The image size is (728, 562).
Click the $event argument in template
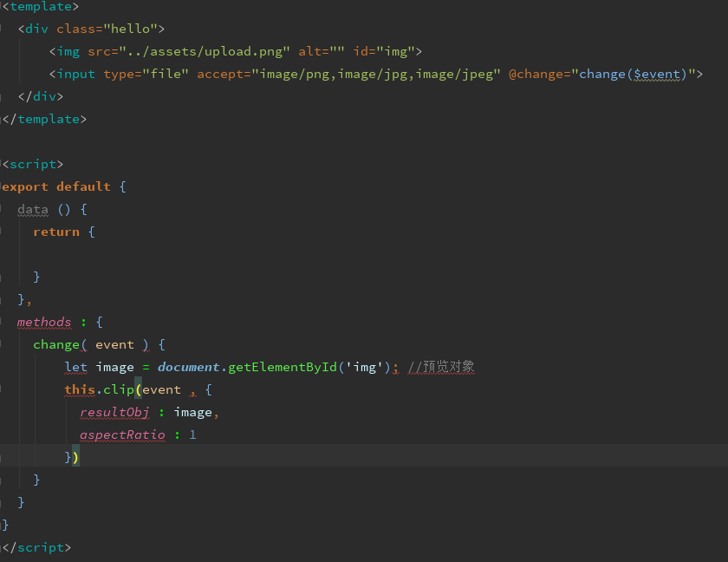click(x=657, y=74)
